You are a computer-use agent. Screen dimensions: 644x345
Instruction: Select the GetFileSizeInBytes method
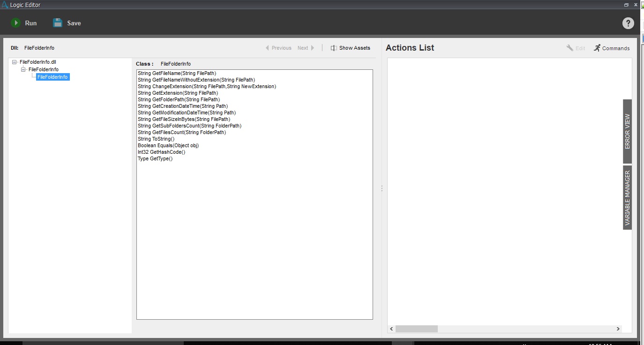click(184, 119)
